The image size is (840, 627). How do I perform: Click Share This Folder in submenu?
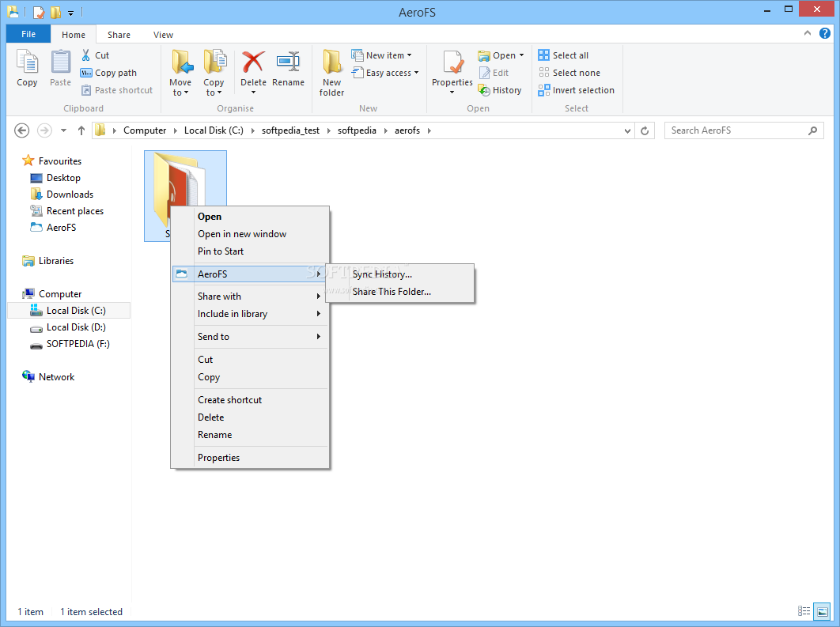click(x=399, y=292)
